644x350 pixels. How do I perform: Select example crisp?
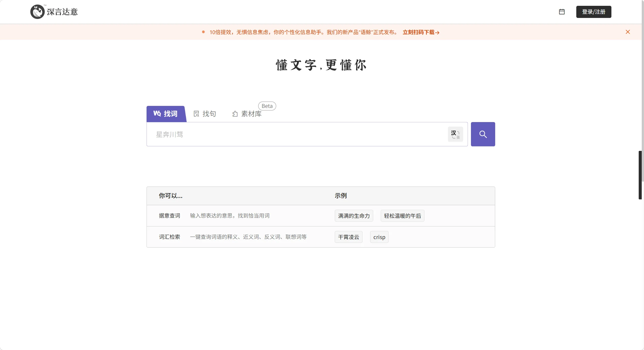[x=379, y=237]
